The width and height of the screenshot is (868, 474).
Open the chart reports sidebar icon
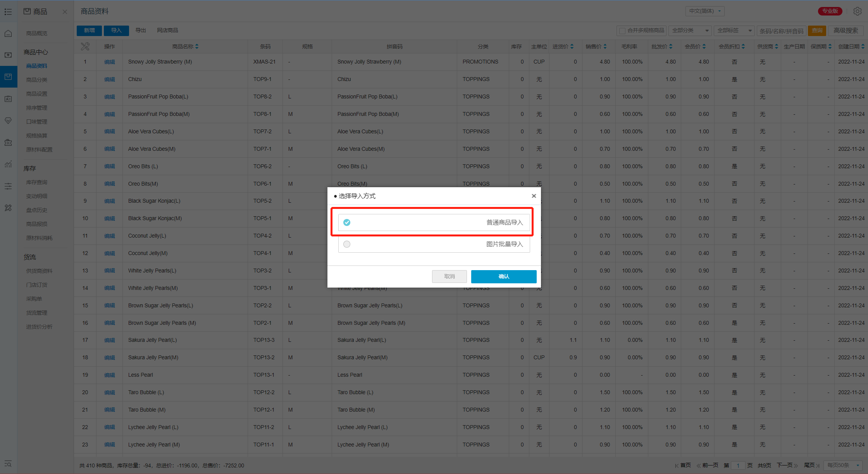[x=8, y=164]
